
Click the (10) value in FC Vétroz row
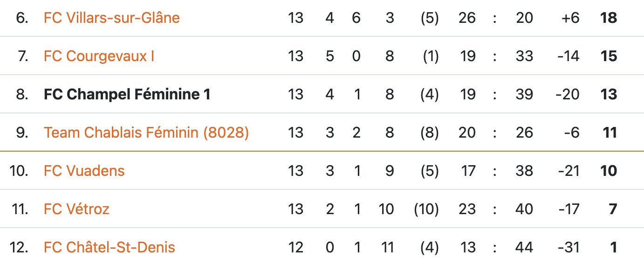tap(426, 209)
